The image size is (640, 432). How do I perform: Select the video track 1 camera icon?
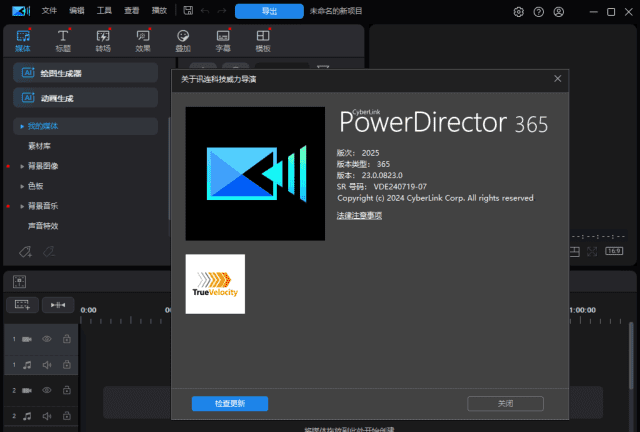[27, 339]
